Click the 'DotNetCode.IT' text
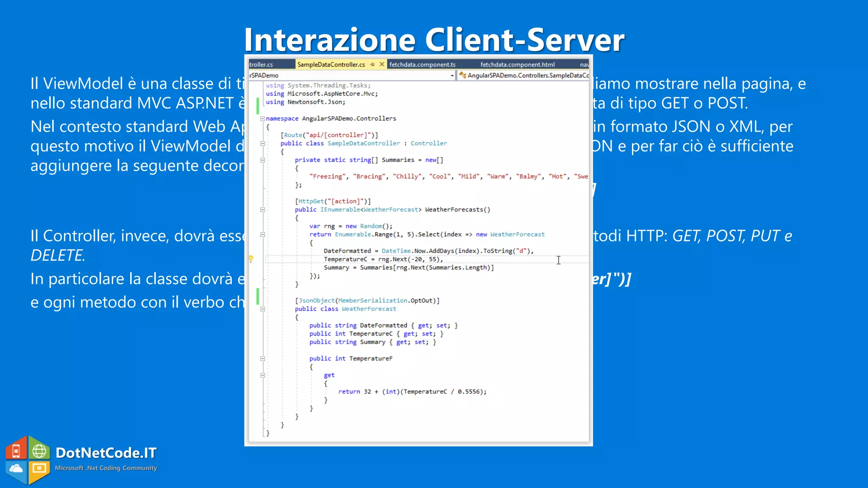The image size is (868, 488). (x=106, y=453)
